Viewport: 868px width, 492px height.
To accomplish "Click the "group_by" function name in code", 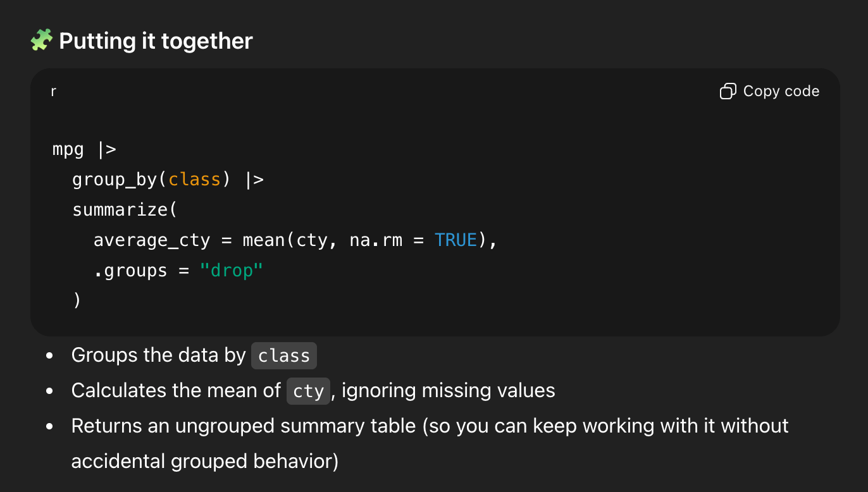I will (x=115, y=180).
